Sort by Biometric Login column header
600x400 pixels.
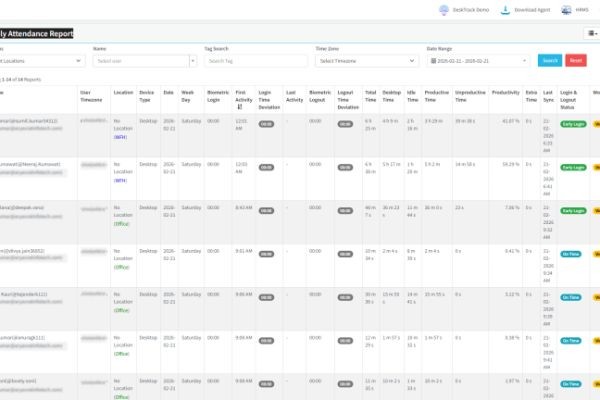click(218, 96)
